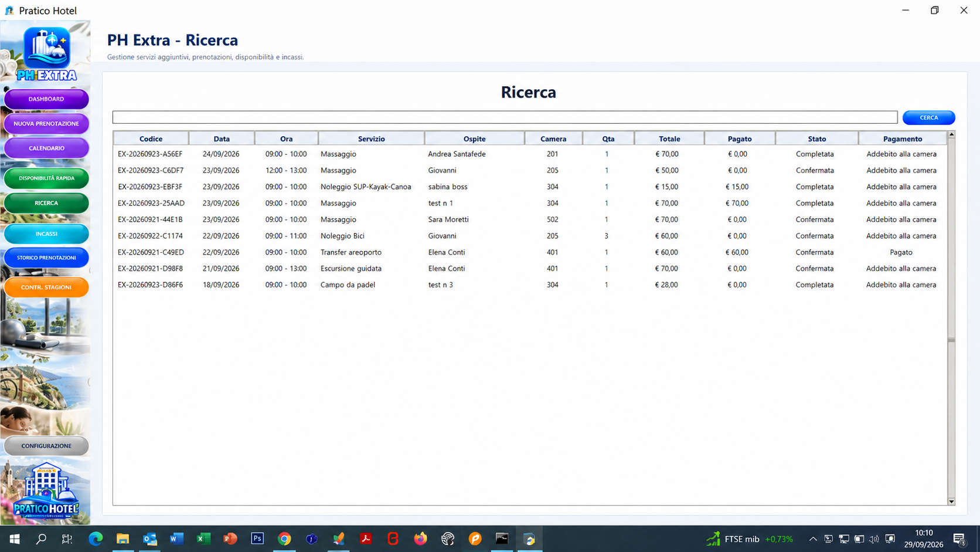Click the Cerca search button
980x552 pixels.
click(928, 117)
